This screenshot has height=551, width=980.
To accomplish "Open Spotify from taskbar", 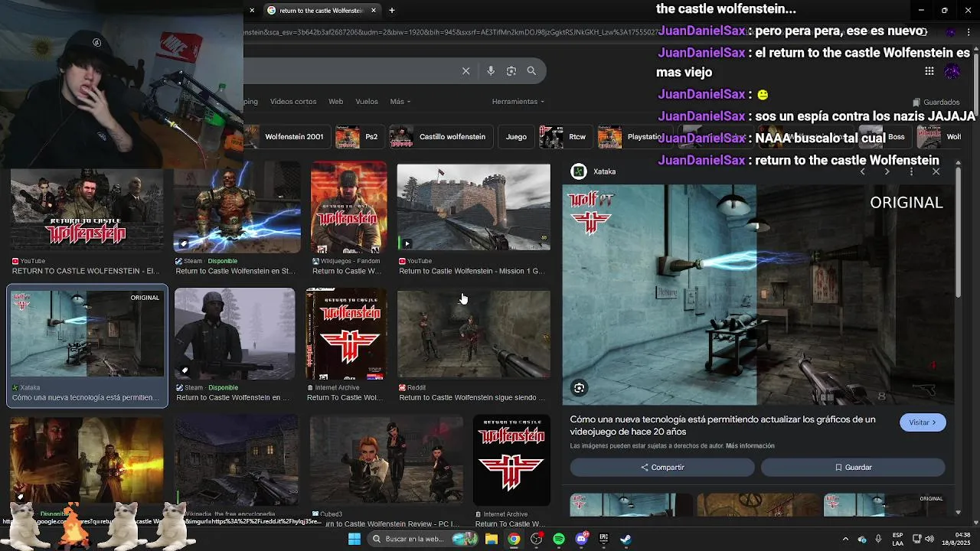I will pyautogui.click(x=559, y=539).
